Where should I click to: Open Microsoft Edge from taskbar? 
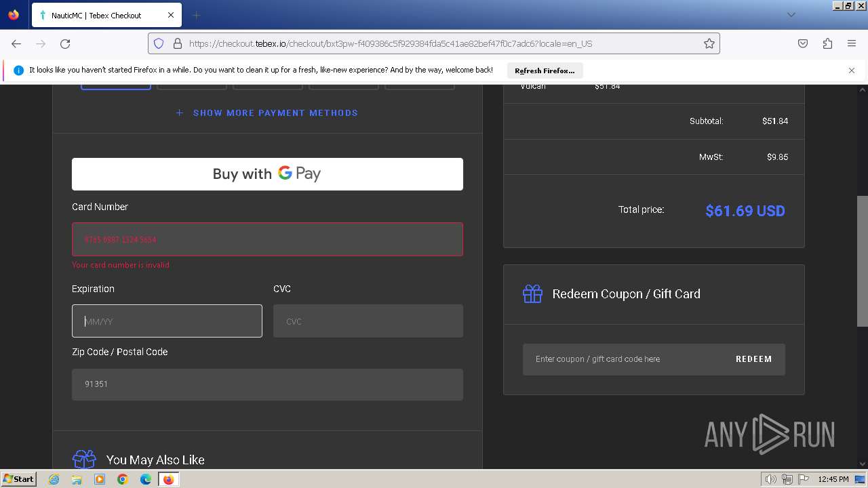tap(146, 479)
